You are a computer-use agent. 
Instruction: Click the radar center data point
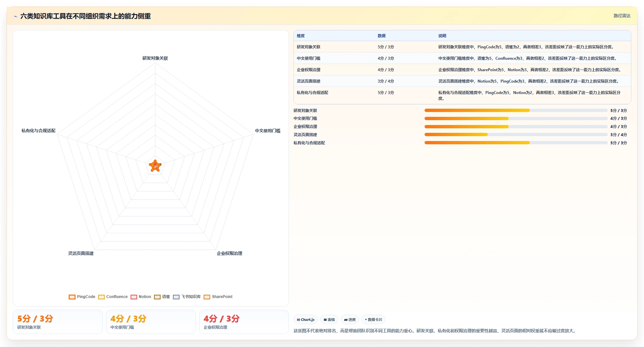click(155, 166)
